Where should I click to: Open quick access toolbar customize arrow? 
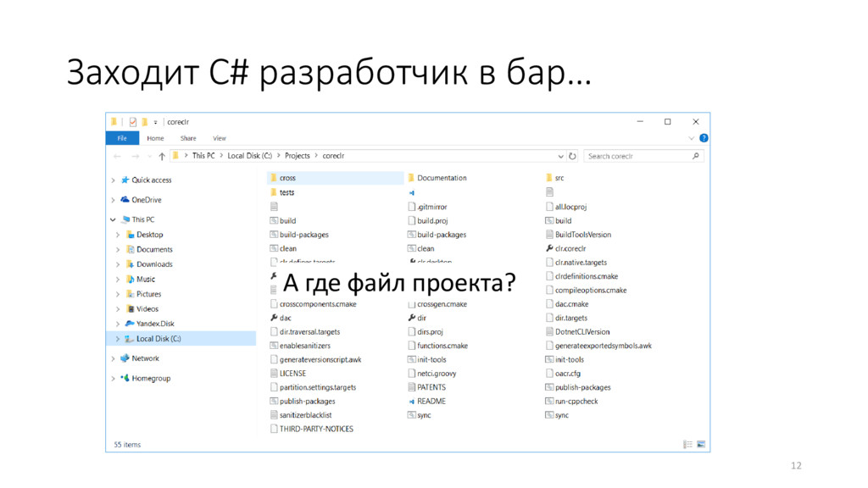pos(156,122)
